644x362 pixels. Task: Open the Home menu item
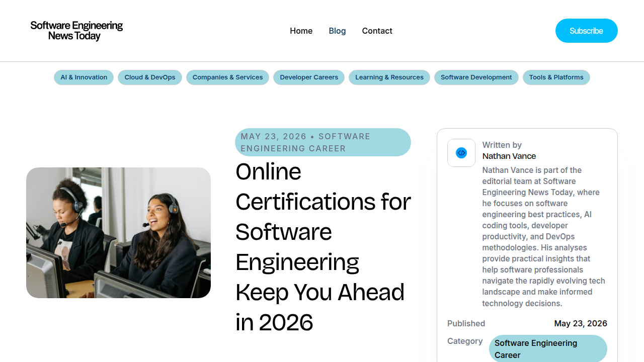click(x=301, y=31)
